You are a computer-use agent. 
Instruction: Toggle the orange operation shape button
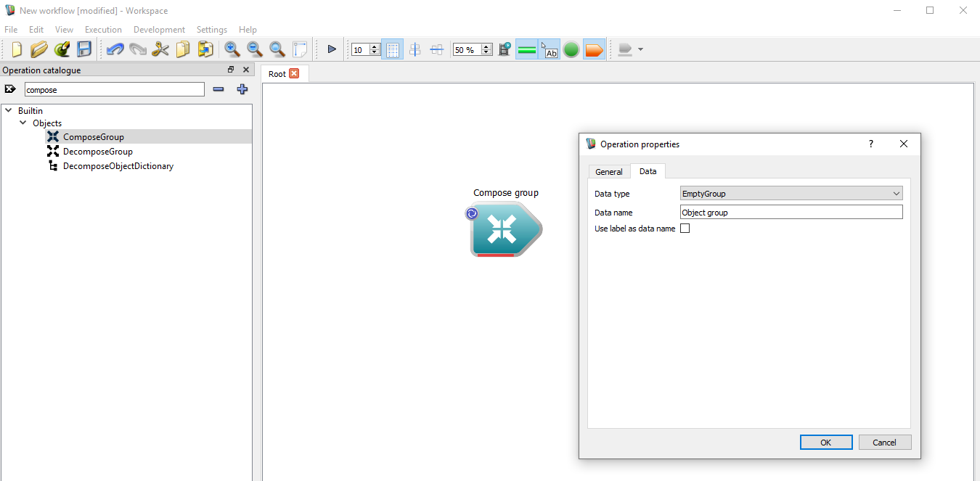tap(594, 49)
